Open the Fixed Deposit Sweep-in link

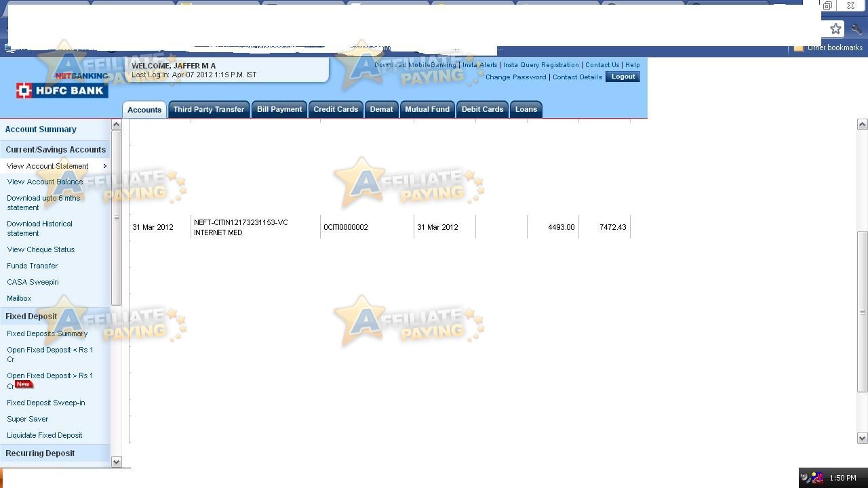[46, 403]
